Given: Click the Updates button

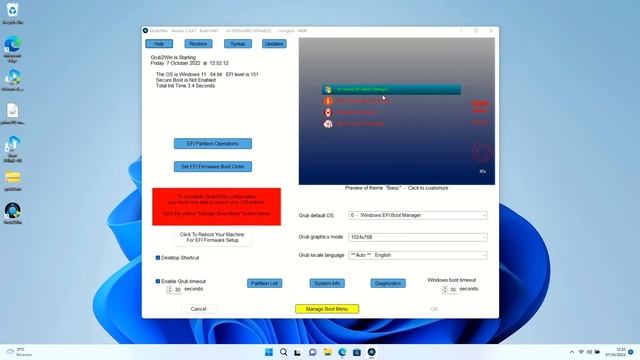Looking at the screenshot, I should 274,44.
